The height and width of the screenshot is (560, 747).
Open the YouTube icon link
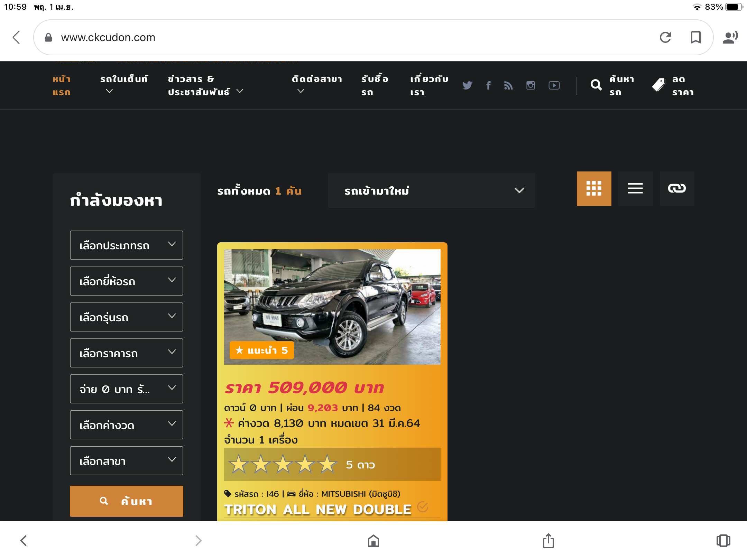coord(554,85)
